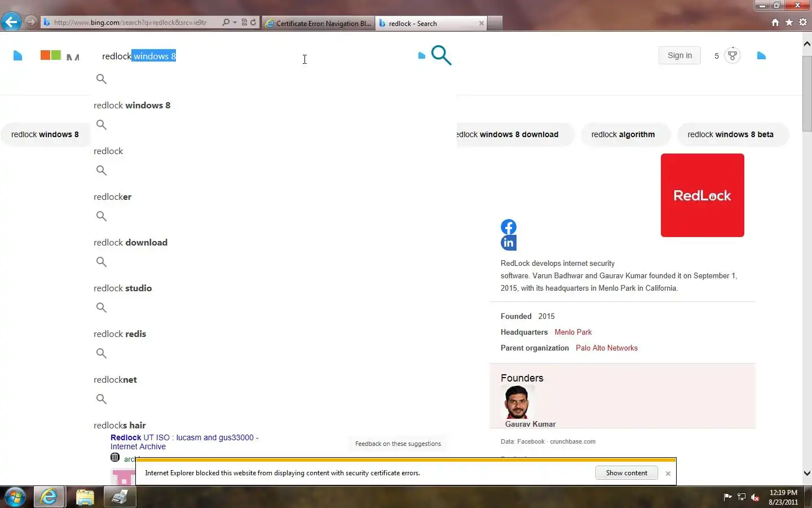This screenshot has height=508, width=812.
Task: Click magnifier icon above 'redlocknet' suggestion
Action: (x=101, y=353)
